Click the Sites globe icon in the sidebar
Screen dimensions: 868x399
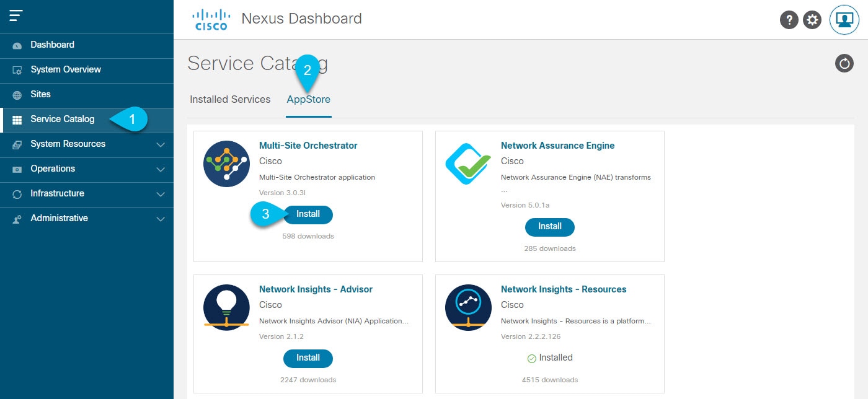[x=17, y=95]
